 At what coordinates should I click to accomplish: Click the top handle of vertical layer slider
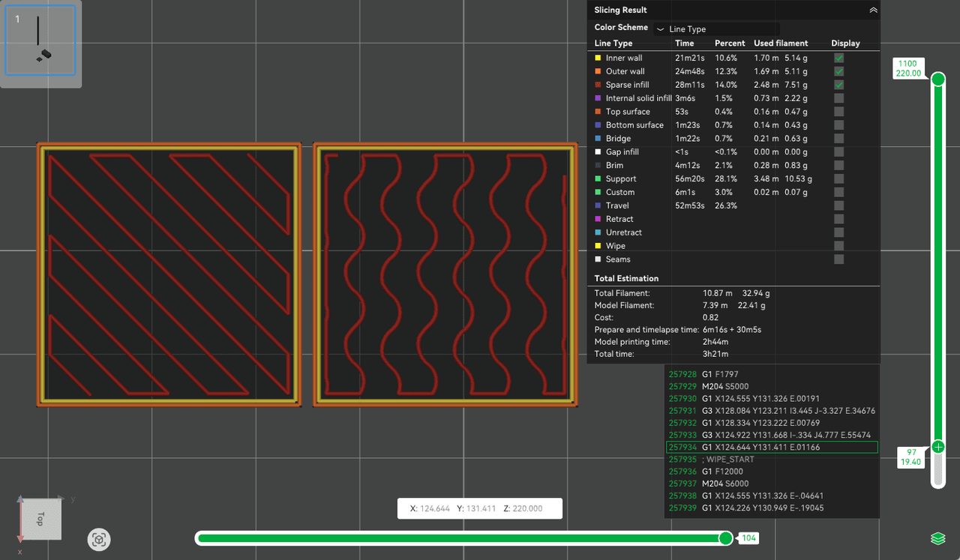click(937, 79)
